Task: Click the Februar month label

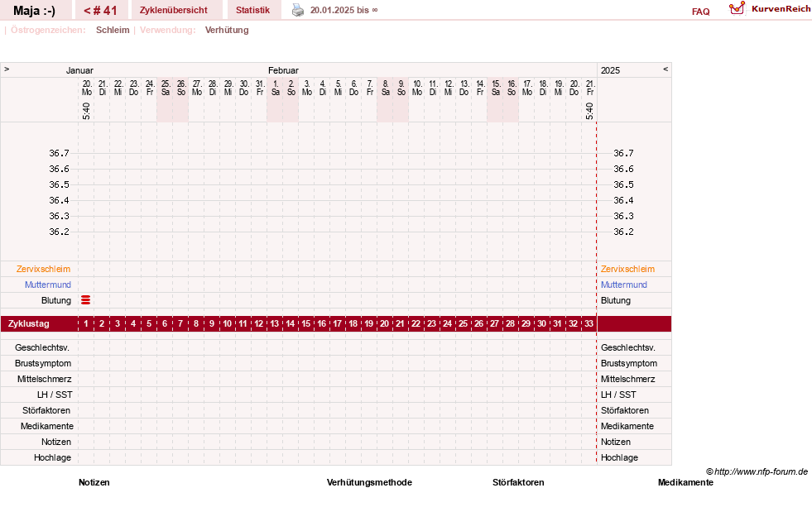Action: click(283, 70)
